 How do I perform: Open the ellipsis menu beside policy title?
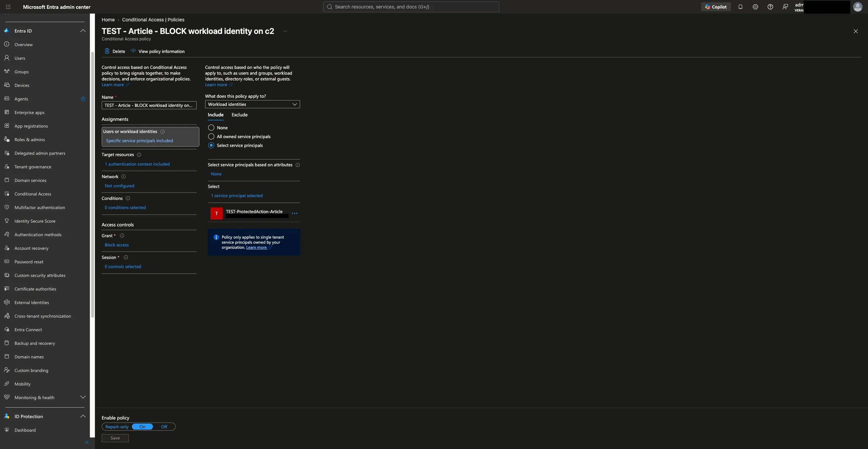tap(285, 31)
